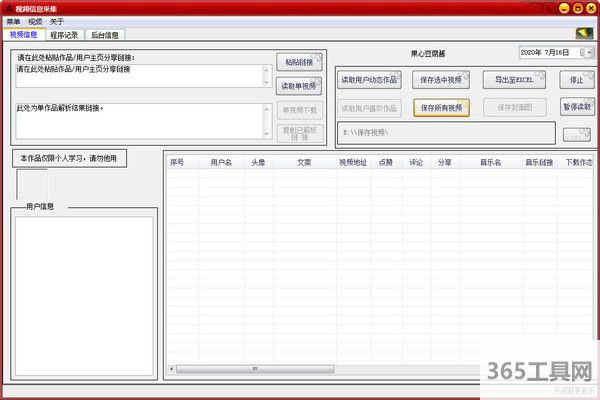Click the app icon in the title bar
Screen dimensions: 600x400
pos(8,7)
